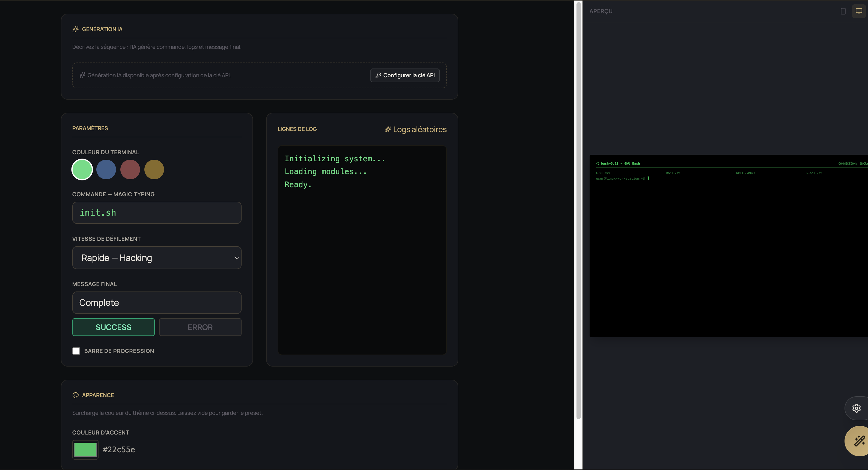The height and width of the screenshot is (470, 868).
Task: Click the DISK: 70% stat in preview
Action: (x=814, y=173)
